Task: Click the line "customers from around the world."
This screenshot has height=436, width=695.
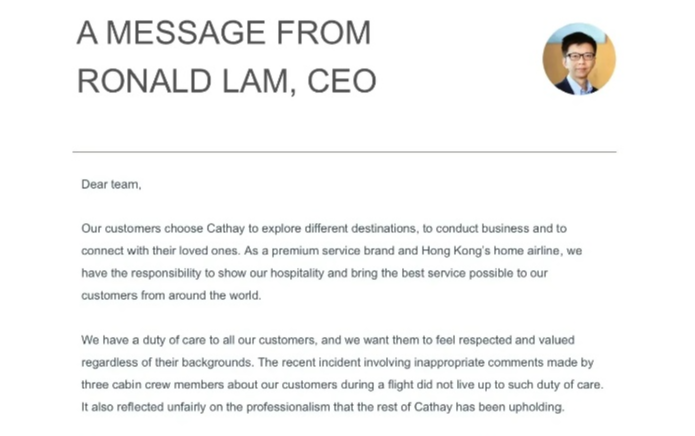Action: pyautogui.click(x=171, y=296)
